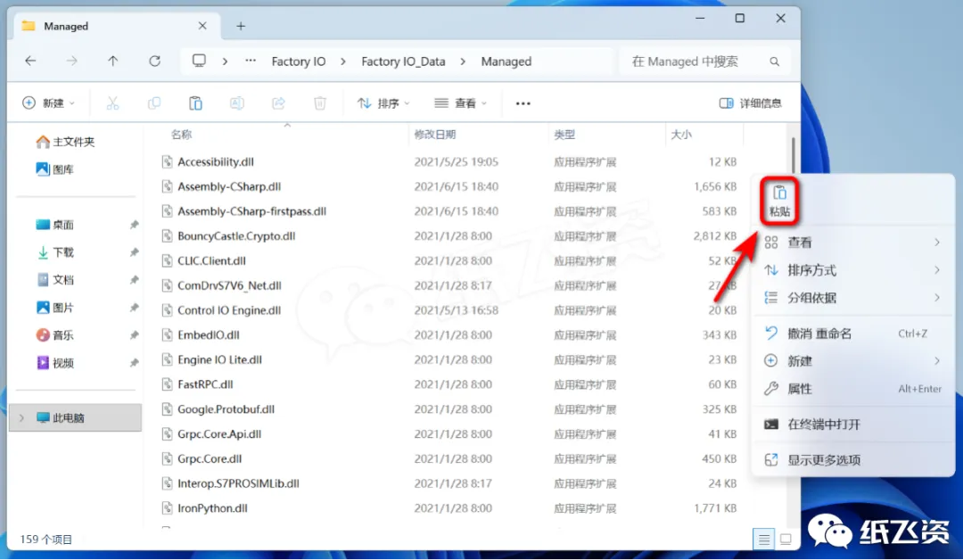Click the Cut scissors toolbar icon
963x560 pixels.
112,103
